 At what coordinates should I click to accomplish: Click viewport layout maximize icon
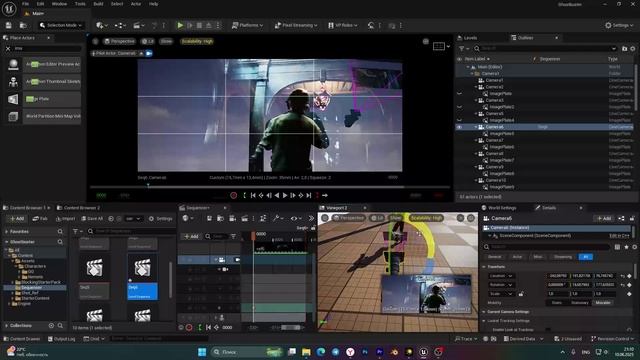click(x=426, y=42)
